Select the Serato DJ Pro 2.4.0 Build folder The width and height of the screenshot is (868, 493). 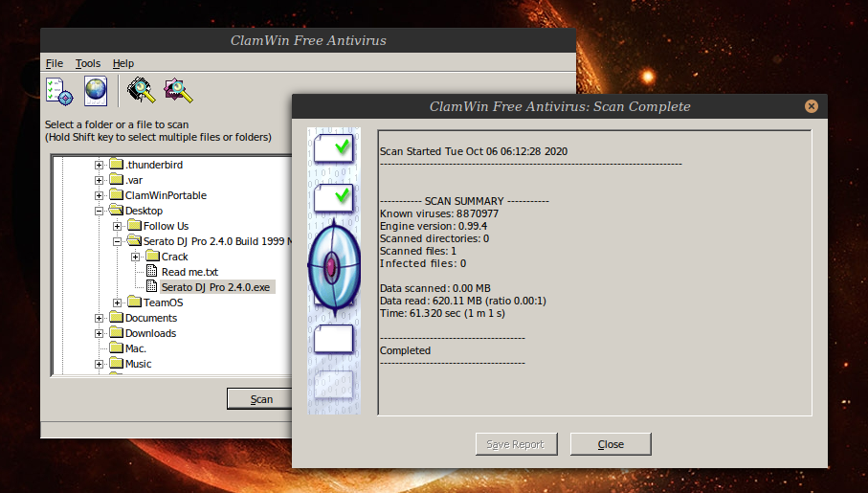point(216,241)
